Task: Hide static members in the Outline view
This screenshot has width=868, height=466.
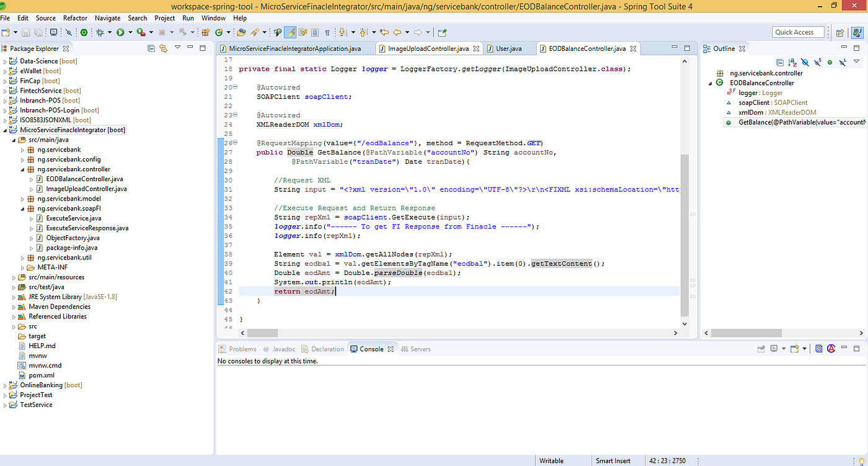Action: coord(817,61)
